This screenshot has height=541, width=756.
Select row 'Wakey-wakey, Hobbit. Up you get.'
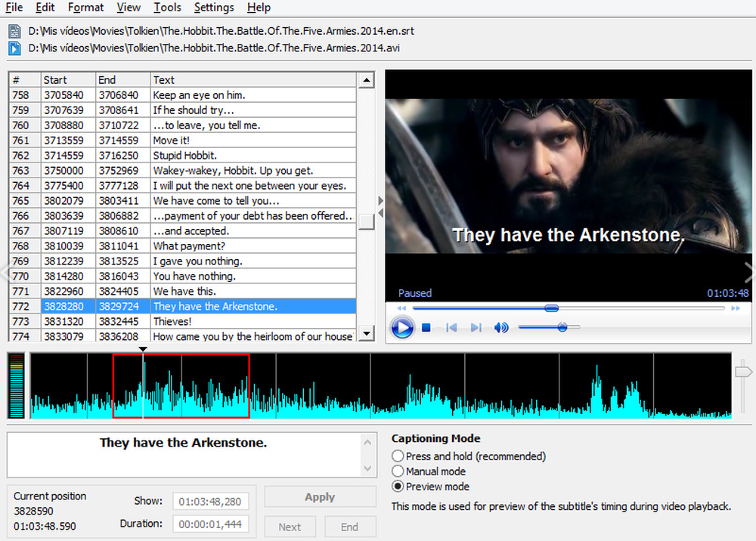point(183,171)
